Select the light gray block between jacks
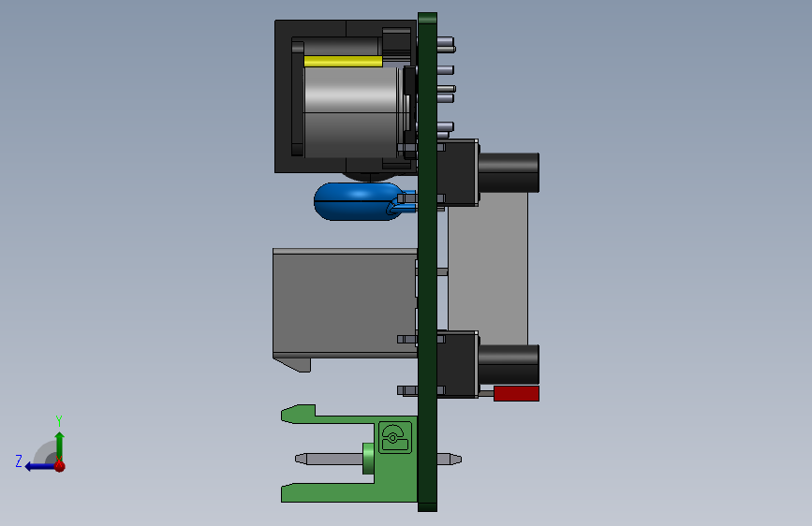Viewport: 812px width, 526px height. (x=488, y=269)
